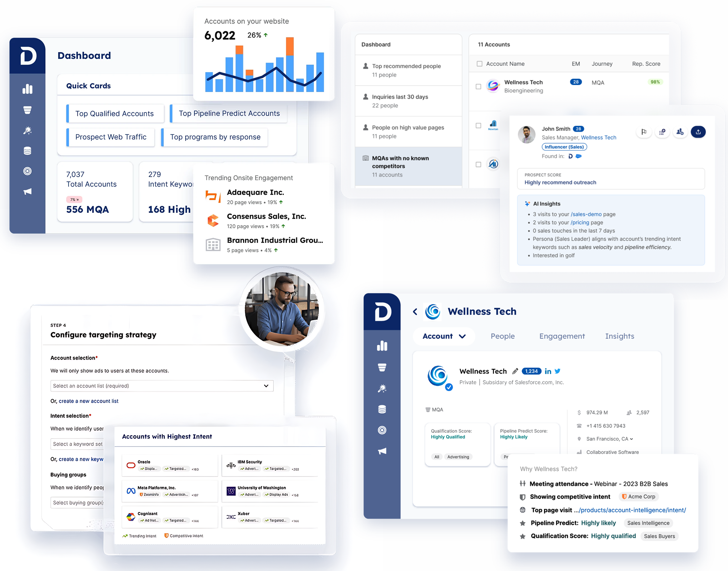728x571 pixels.
Task: Open Top Qualified Accounts quick card
Action: click(x=115, y=113)
